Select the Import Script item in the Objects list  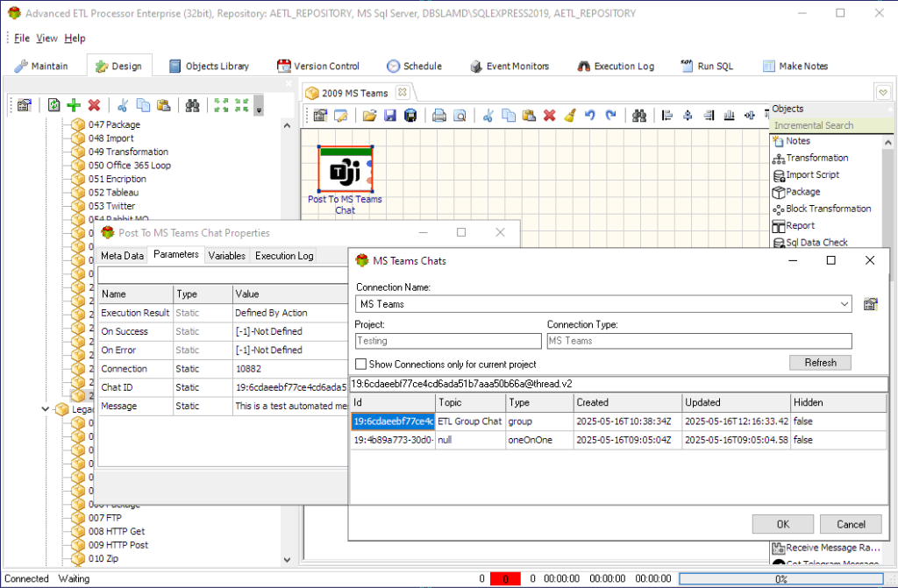click(812, 174)
